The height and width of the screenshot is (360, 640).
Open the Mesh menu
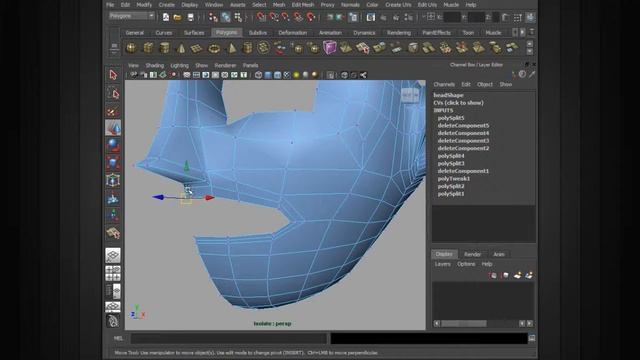pos(279,5)
